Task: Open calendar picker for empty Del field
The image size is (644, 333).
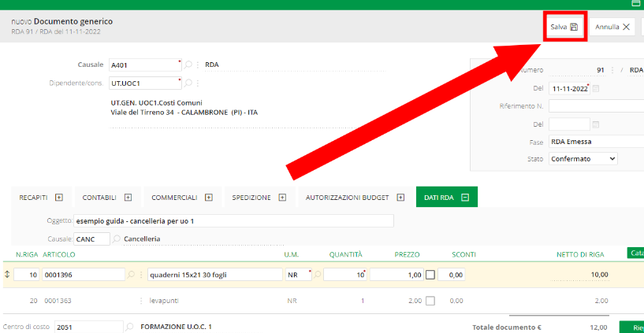Action: click(x=595, y=124)
